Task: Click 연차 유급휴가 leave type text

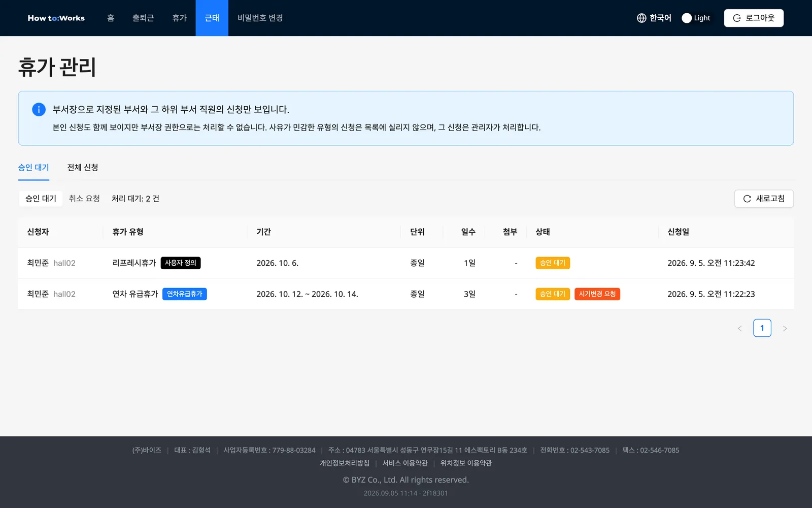Action: coord(135,294)
